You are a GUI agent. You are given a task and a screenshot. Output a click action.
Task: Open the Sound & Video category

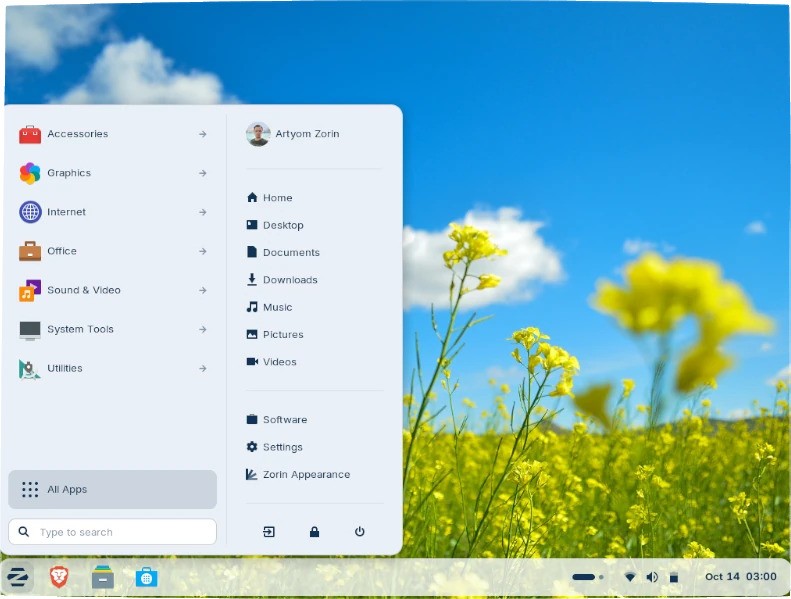click(x=112, y=290)
